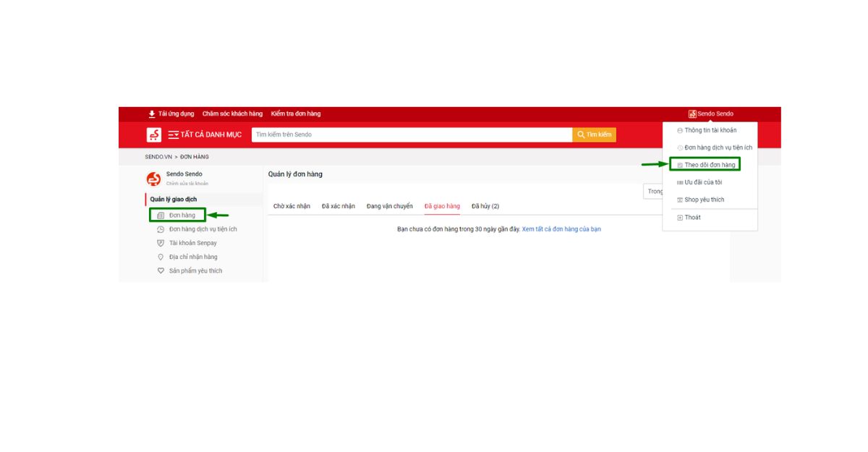Click the Sendo logo in the header
This screenshot has width=868, height=452.
(154, 135)
